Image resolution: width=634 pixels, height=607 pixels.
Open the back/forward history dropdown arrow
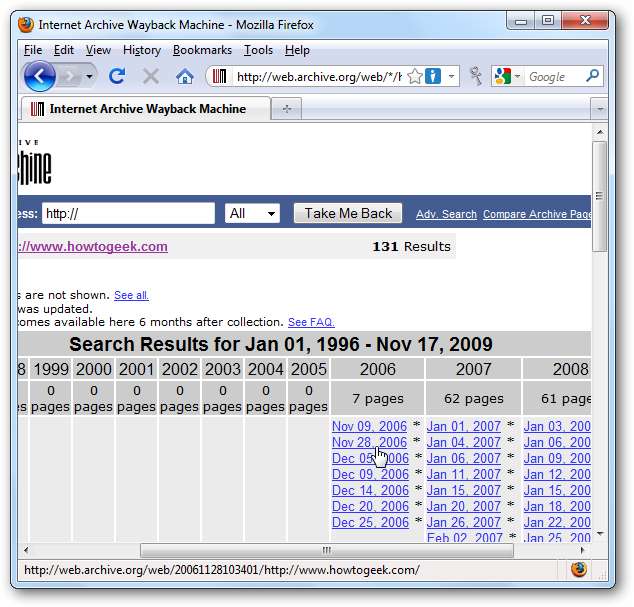point(89,76)
